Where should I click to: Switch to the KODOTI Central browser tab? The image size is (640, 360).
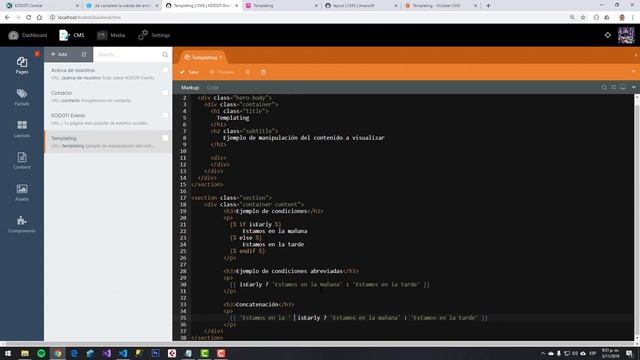(41, 6)
